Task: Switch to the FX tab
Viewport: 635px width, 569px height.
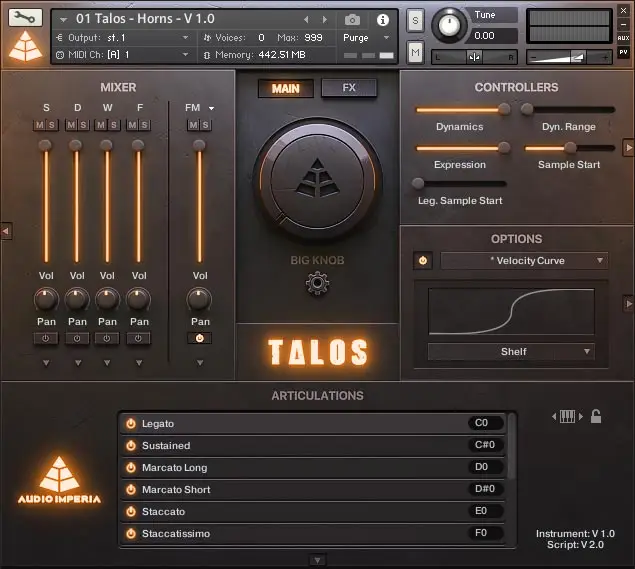Action: coord(349,87)
